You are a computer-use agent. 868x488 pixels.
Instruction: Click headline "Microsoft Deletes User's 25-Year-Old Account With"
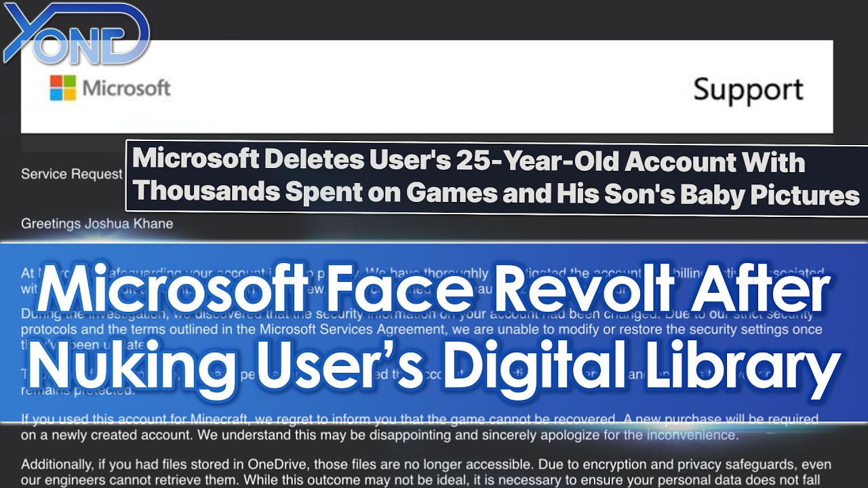[x=469, y=162]
